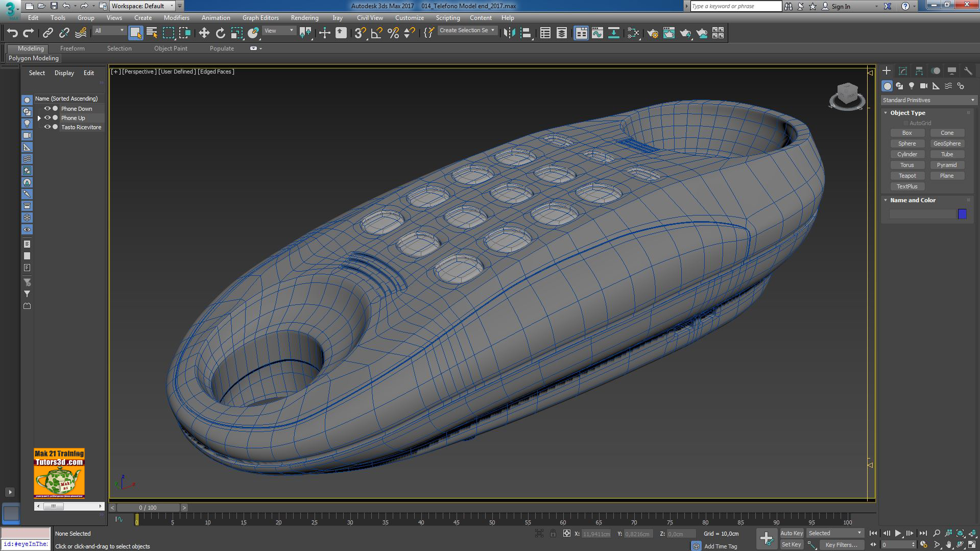The height and width of the screenshot is (551, 980).
Task: Select the Rotate tool on the toolbar
Action: point(220,32)
